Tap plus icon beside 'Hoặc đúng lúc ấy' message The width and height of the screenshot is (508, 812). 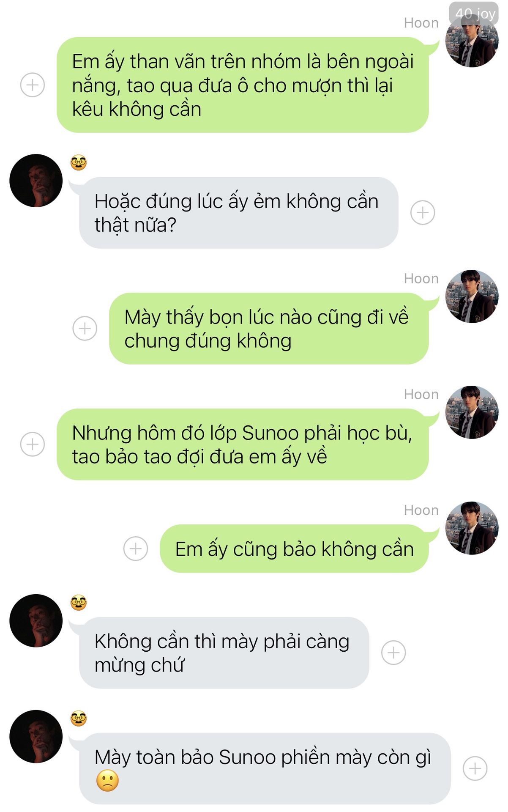click(423, 212)
